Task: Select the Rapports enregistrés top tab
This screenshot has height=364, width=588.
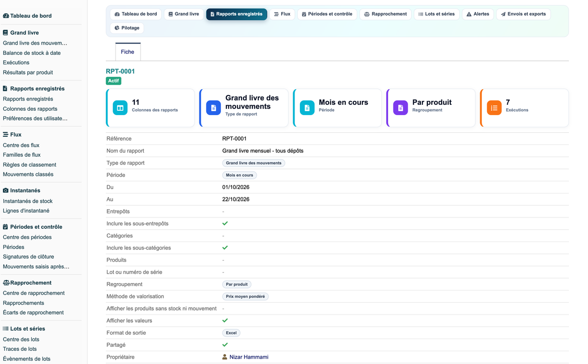Action: click(237, 14)
